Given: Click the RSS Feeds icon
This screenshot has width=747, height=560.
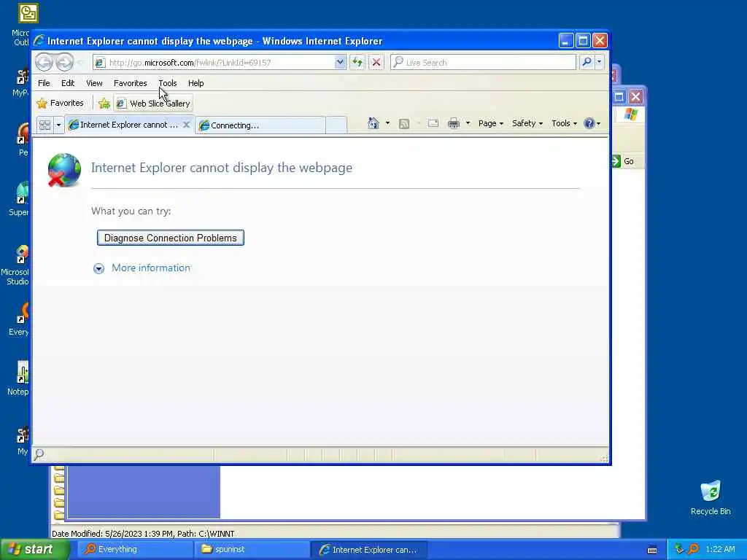Looking at the screenshot, I should pos(404,124).
